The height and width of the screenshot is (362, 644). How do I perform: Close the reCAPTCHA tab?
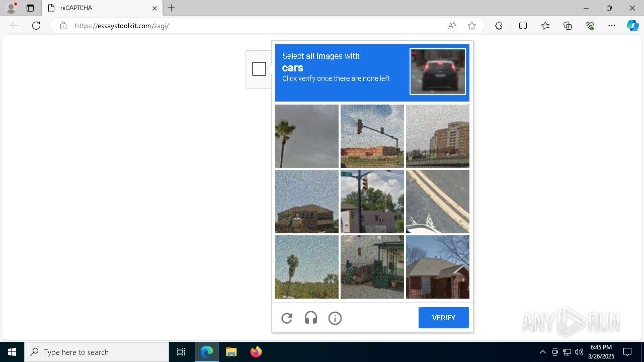coord(155,8)
